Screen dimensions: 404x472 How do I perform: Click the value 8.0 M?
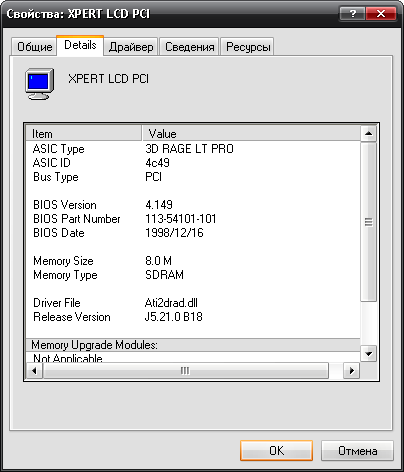coord(158,261)
